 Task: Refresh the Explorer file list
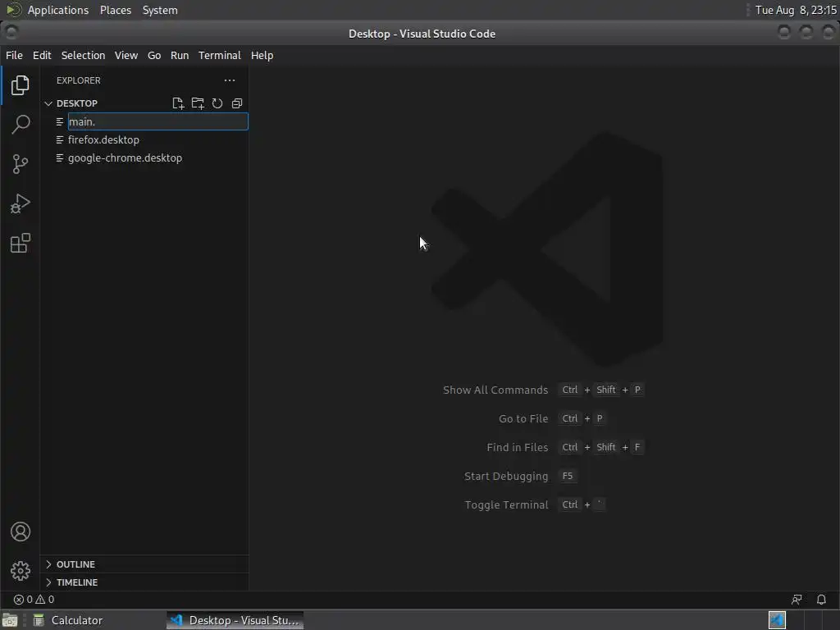pos(217,103)
